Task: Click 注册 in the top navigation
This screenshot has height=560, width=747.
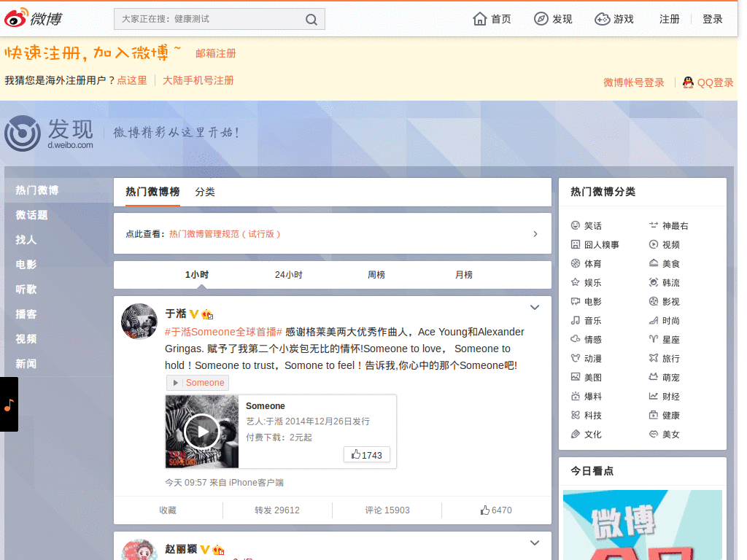Action: click(670, 19)
